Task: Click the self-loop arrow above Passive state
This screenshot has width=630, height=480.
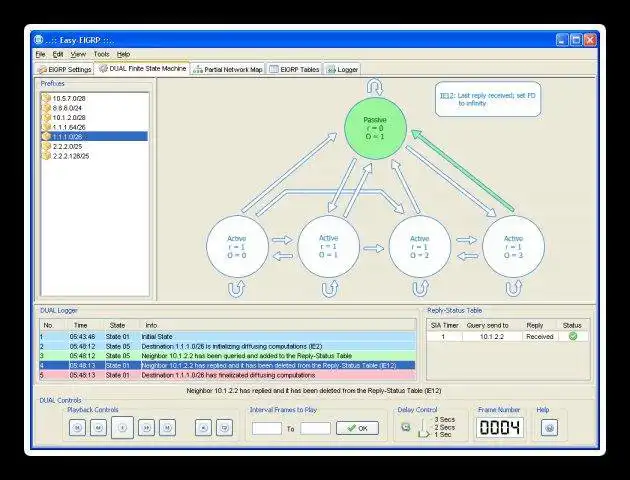Action: pyautogui.click(x=375, y=87)
